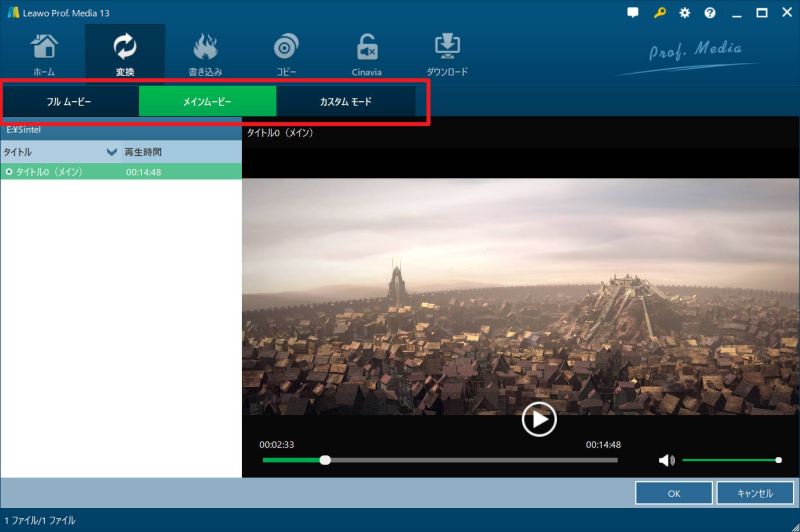Screen dimensions: 800x532
Task: Select radio button for タイトル0（メイン）
Action: 9,172
